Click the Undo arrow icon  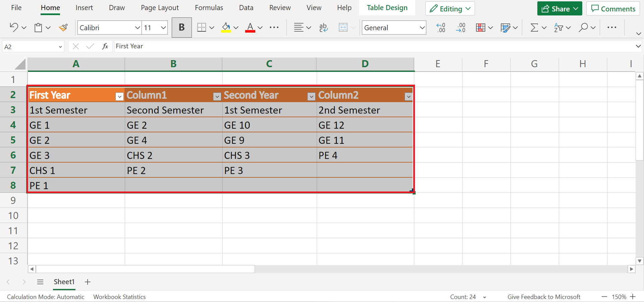tap(14, 28)
